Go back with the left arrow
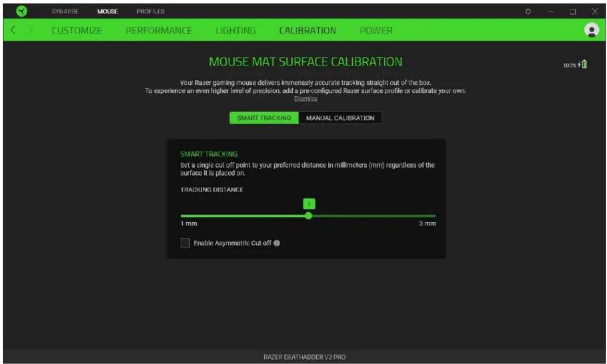Screen dimensions: 607x364 click(x=14, y=30)
